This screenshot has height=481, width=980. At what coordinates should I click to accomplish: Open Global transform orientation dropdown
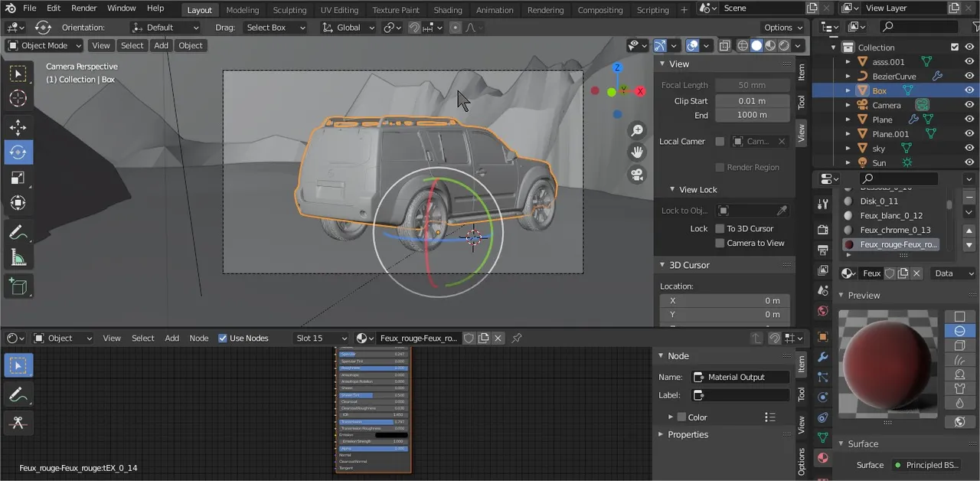point(349,27)
